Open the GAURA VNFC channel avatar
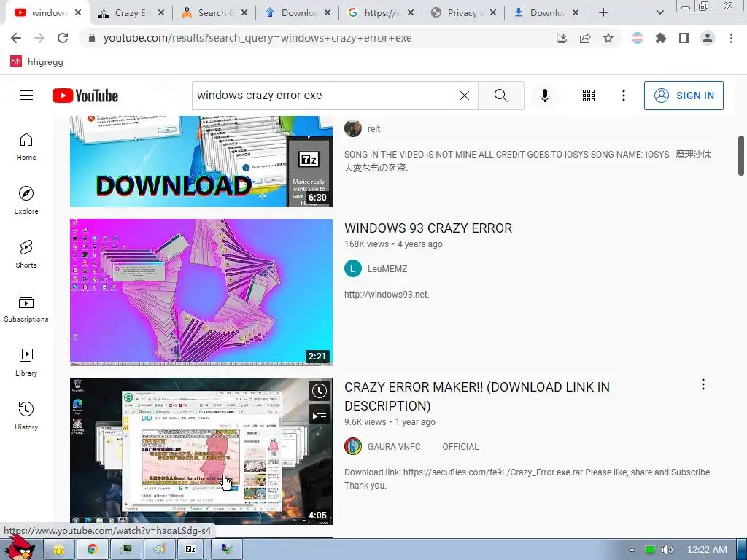 (x=352, y=447)
